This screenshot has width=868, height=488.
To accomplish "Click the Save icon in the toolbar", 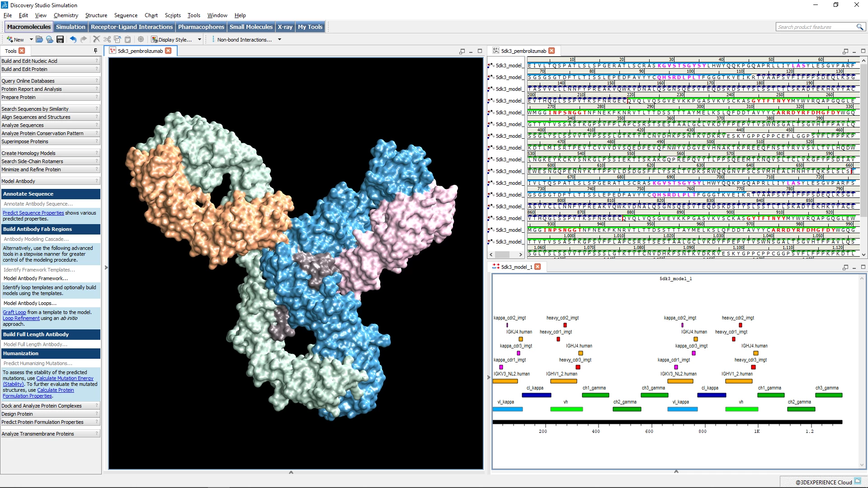I will pos(60,39).
